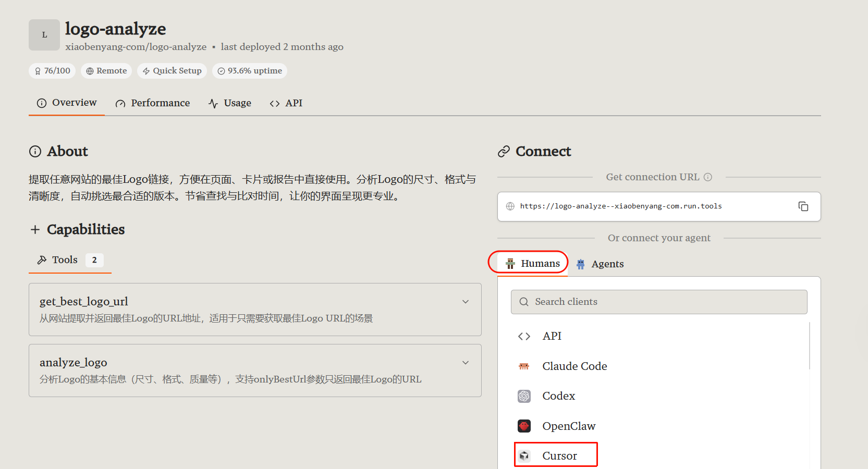The height and width of the screenshot is (469, 868).
Task: Choose Codex from the client list
Action: 660,396
